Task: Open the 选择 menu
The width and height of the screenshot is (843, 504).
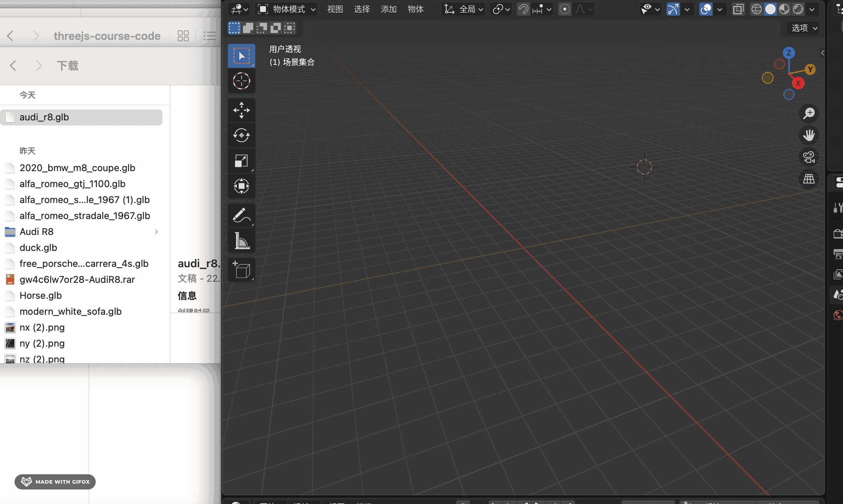Action: [362, 9]
